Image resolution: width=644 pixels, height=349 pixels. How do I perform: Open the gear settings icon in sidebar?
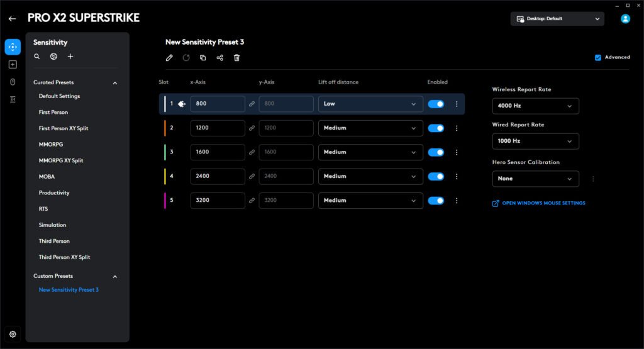tap(13, 334)
